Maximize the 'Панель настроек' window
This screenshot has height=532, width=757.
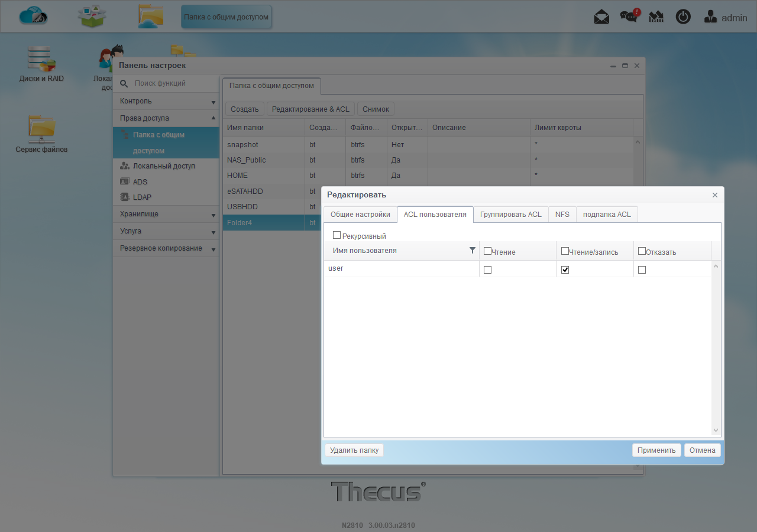(625, 66)
